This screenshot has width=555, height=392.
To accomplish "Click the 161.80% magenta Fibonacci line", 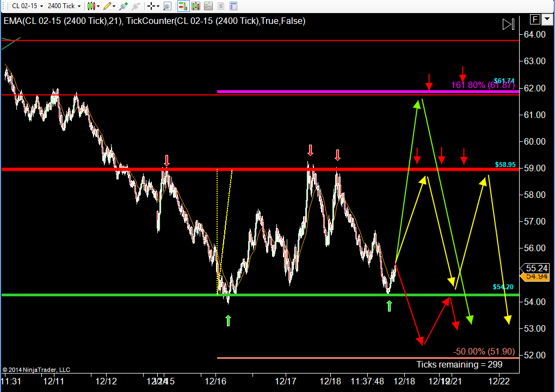I will [368, 92].
